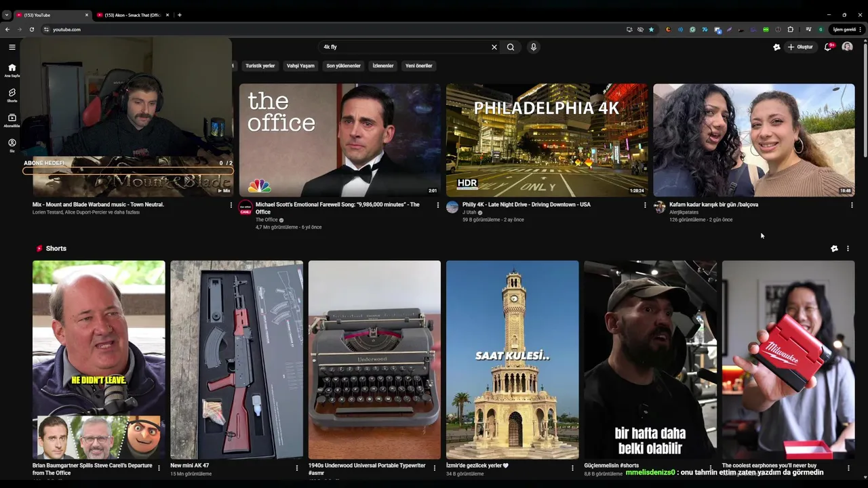The width and height of the screenshot is (868, 488).
Task: Click the sparkle icon beside Oluştur
Action: (x=776, y=47)
